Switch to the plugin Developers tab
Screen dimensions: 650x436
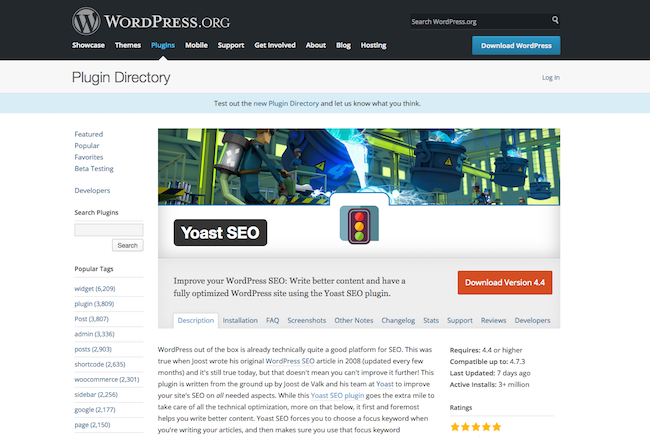pyautogui.click(x=532, y=320)
